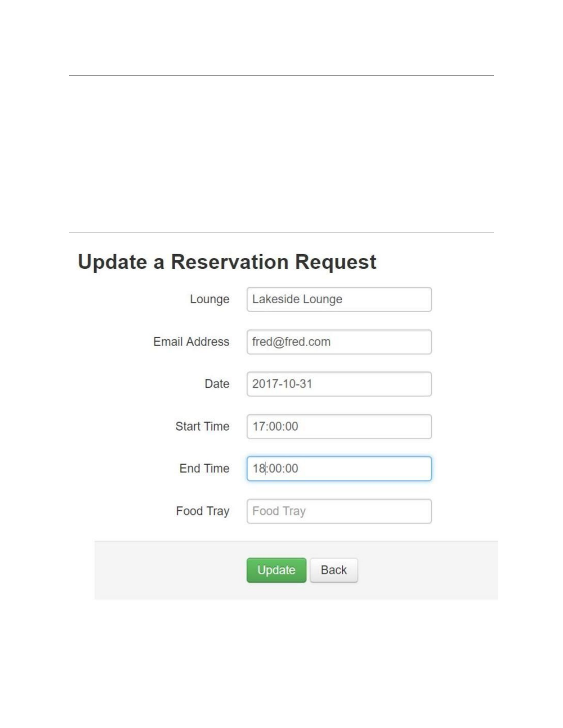This screenshot has height=728, width=563.
Task: Click the top horizontal divider line
Action: (x=281, y=75)
